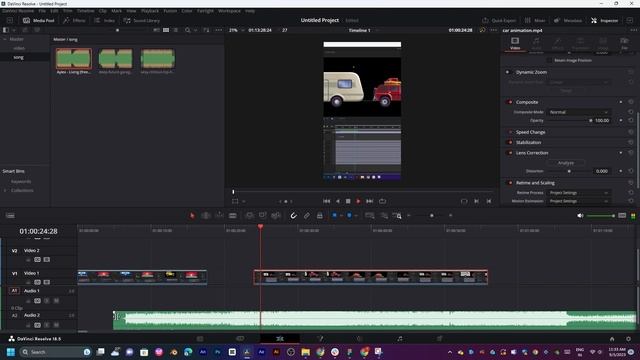Click the Insert Clip edit icon
This screenshot has height=360, width=640.
pos(249,216)
